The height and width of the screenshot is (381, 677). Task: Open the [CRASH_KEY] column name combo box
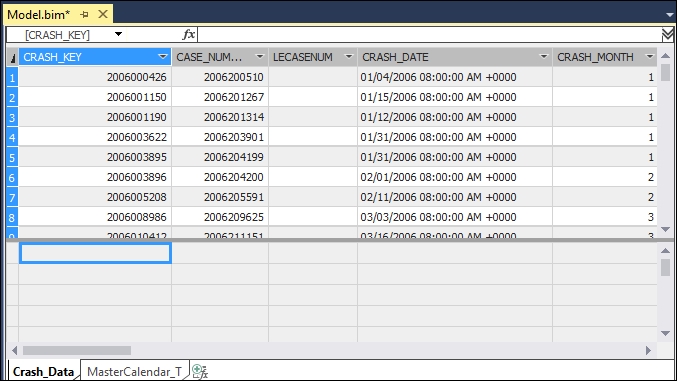[x=118, y=34]
